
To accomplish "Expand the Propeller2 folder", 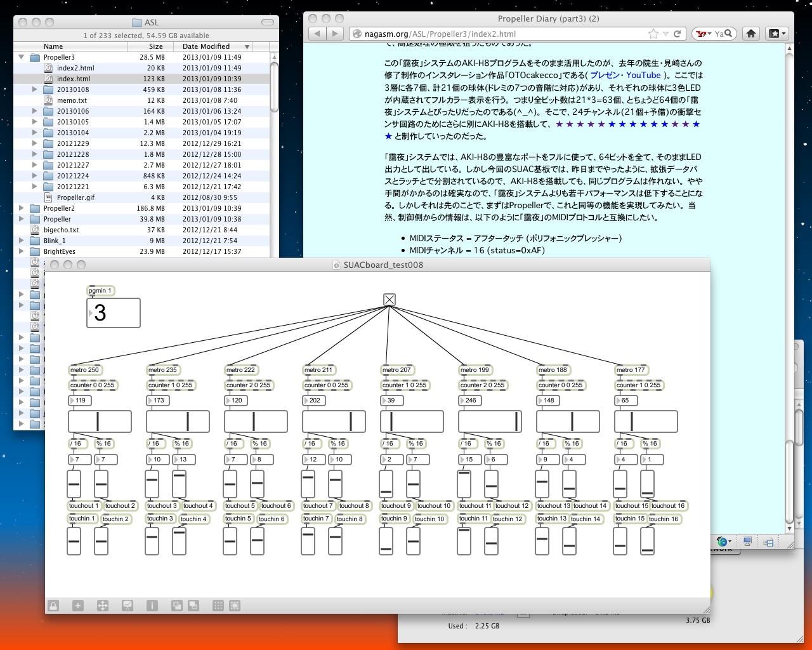I will pos(22,208).
